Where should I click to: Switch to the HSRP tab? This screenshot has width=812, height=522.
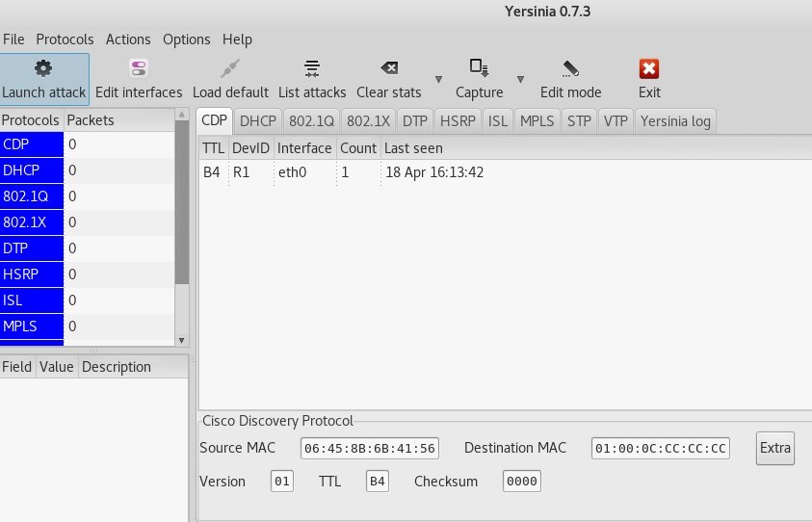click(458, 121)
